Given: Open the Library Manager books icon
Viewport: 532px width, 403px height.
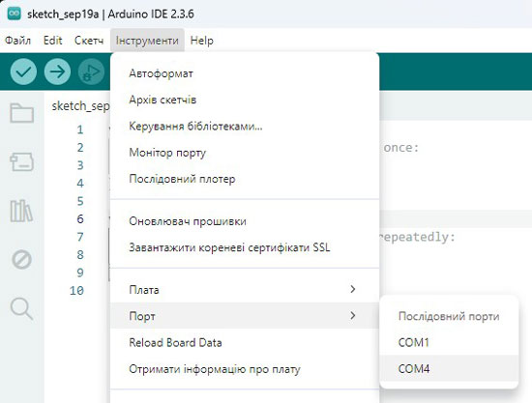Looking at the screenshot, I should (21, 211).
